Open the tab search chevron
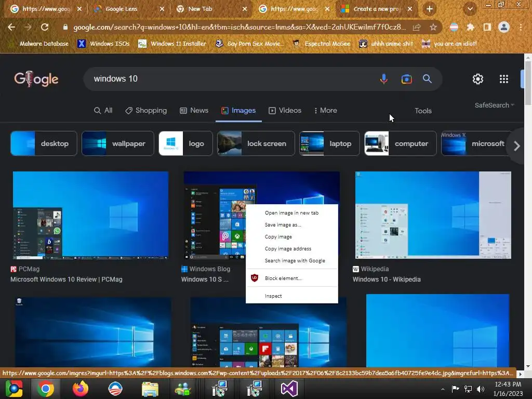Image resolution: width=532 pixels, height=399 pixels. point(470,9)
